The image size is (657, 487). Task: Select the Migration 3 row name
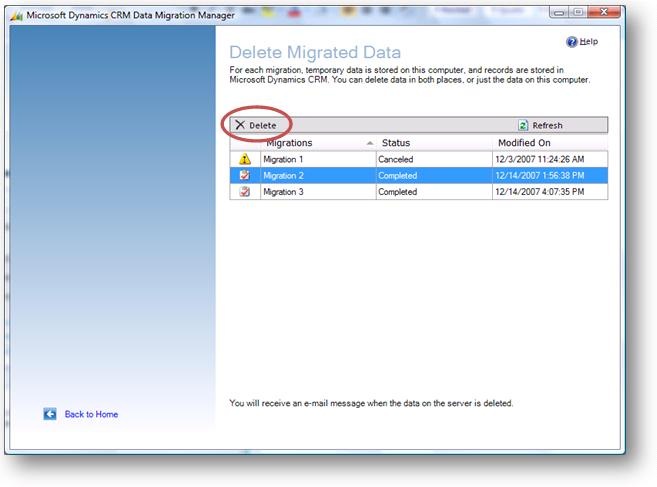click(283, 192)
